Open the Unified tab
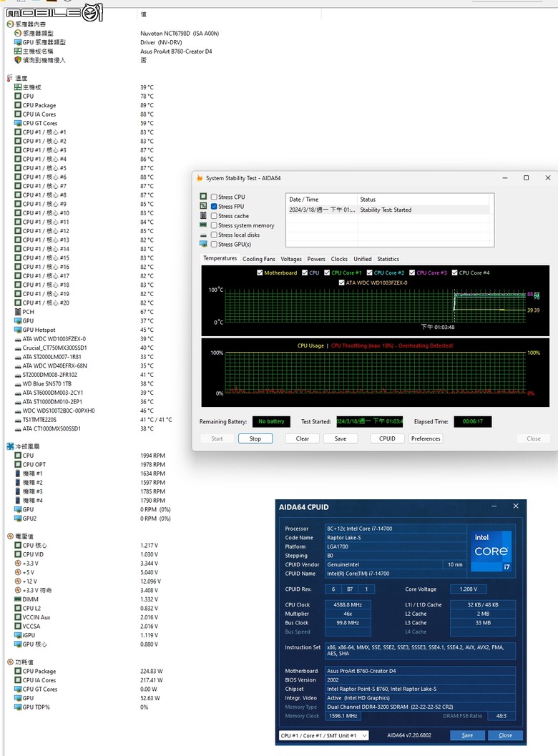 tap(363, 259)
